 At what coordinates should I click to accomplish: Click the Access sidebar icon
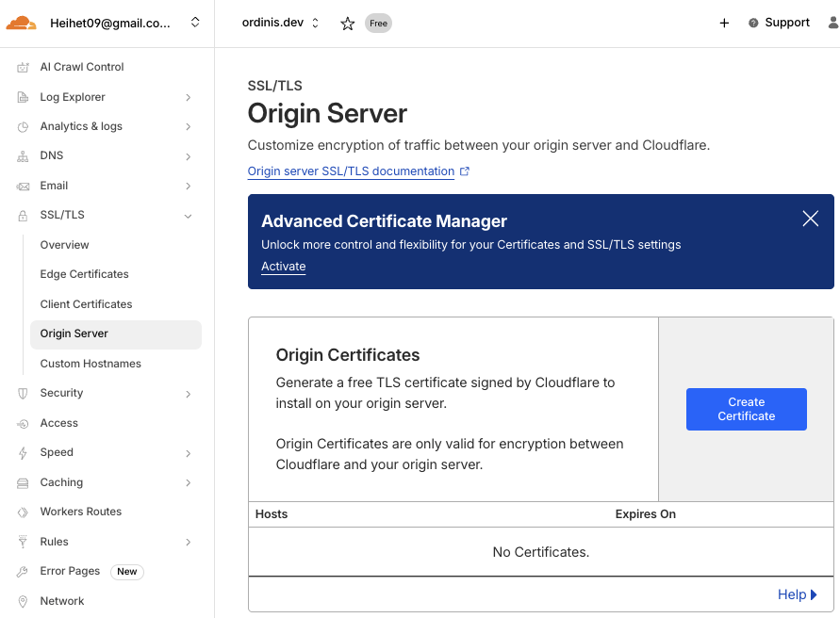coord(23,424)
